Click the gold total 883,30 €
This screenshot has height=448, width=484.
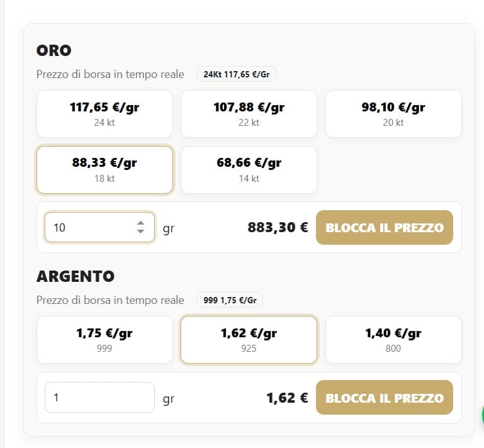278,227
